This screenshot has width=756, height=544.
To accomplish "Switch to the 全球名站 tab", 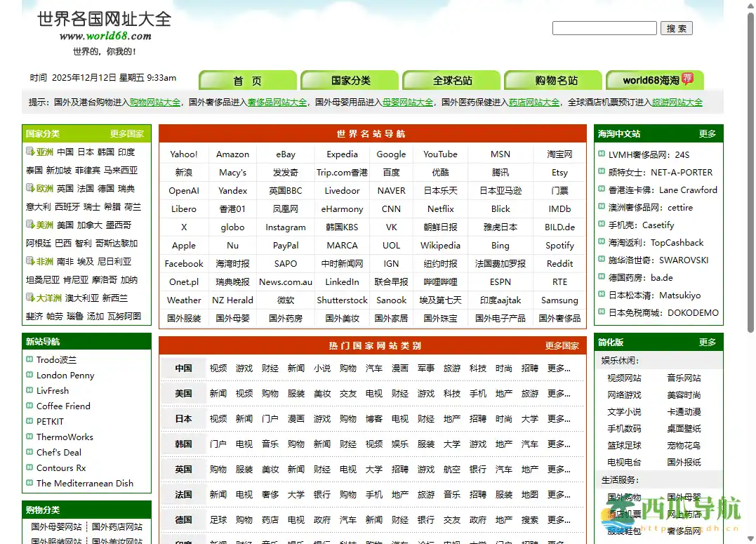I will pos(451,80).
